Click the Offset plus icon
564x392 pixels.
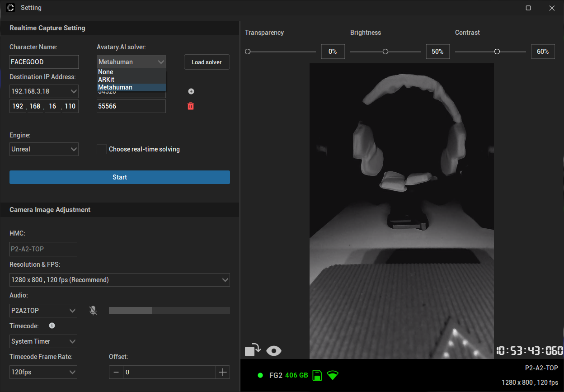point(222,372)
